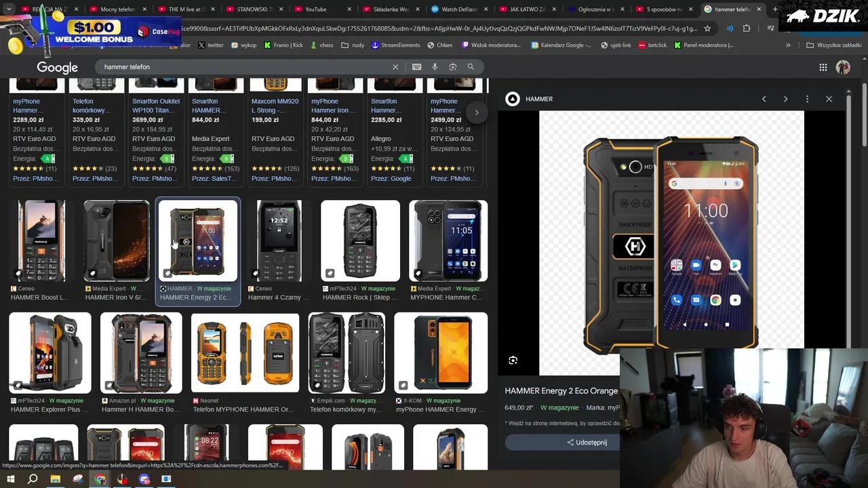
Task: Clear the Google search box text
Action: [x=395, y=67]
